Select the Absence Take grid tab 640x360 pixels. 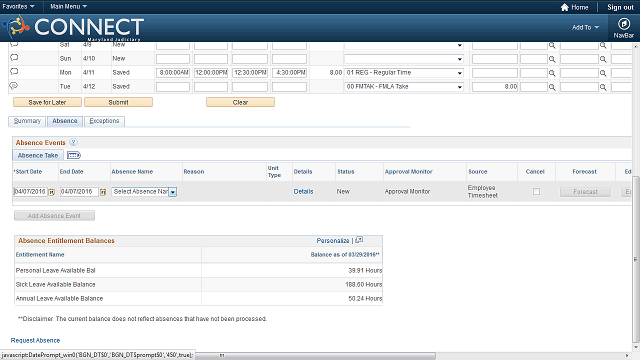point(38,155)
